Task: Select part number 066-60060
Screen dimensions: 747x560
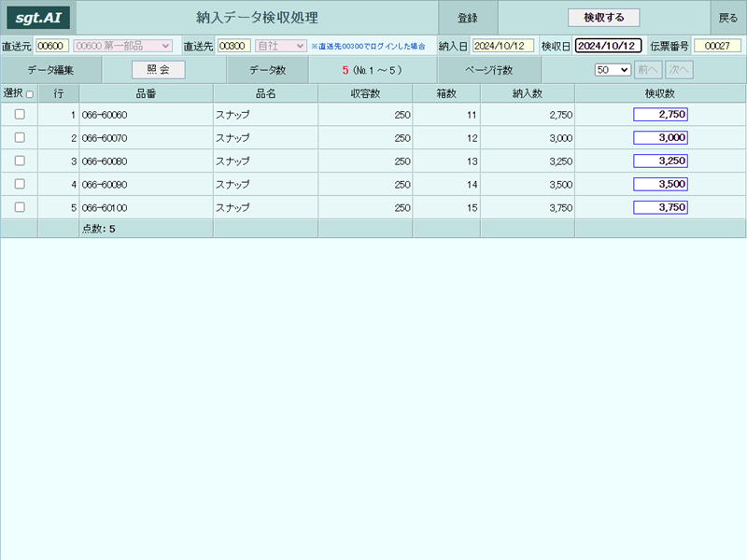Action: pyautogui.click(x=105, y=115)
